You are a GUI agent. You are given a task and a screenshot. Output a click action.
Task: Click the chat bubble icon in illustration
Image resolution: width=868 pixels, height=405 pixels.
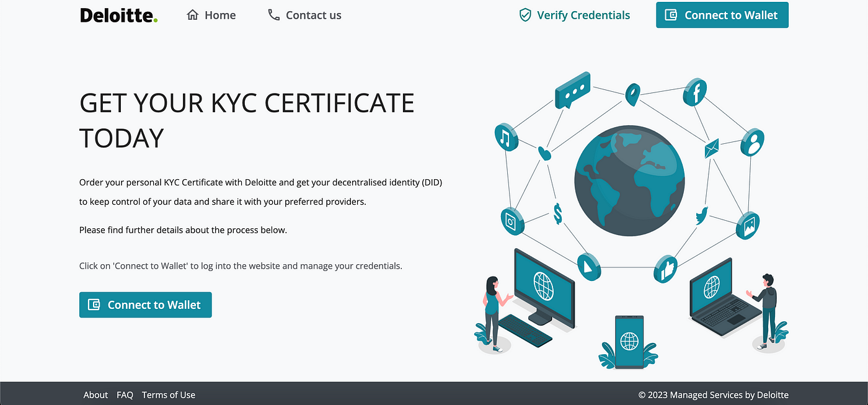point(572,90)
